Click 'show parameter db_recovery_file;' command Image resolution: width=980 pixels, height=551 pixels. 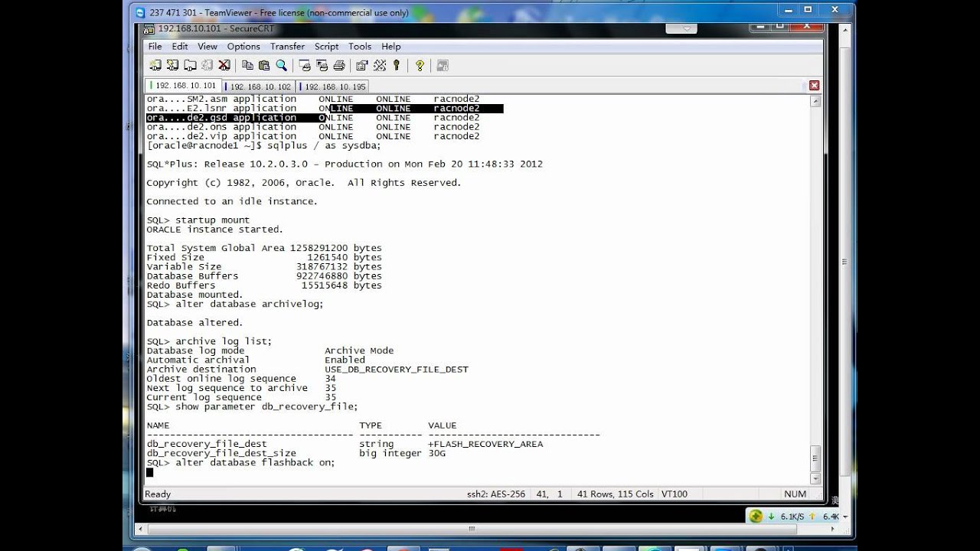pos(266,406)
